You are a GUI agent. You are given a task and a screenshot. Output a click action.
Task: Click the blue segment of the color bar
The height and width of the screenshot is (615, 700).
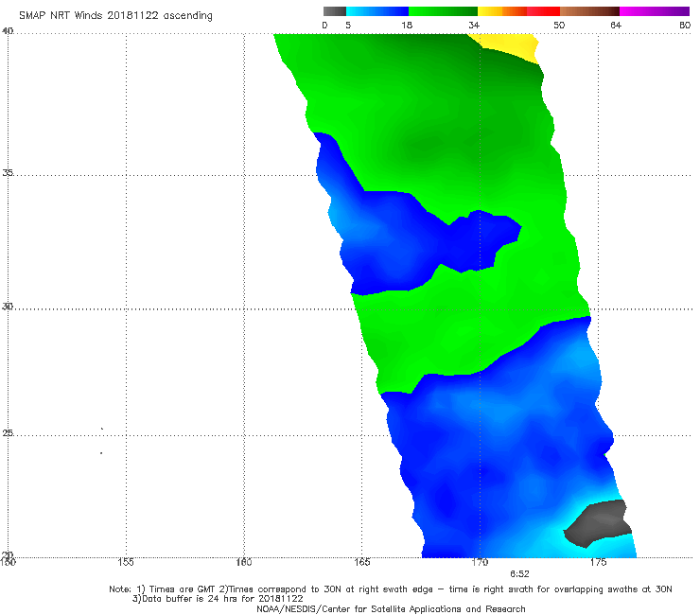377,11
